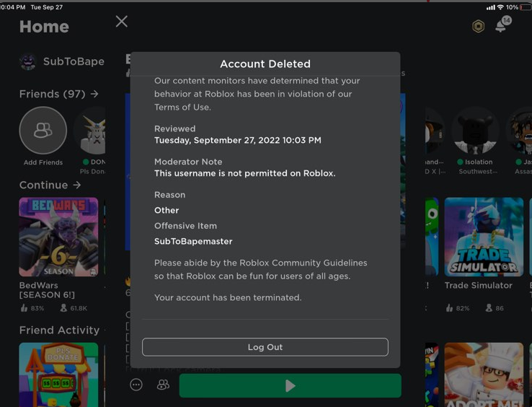Tap the BedWars [SEASON 6!] title
This screenshot has height=407, width=532.
pyautogui.click(x=47, y=290)
